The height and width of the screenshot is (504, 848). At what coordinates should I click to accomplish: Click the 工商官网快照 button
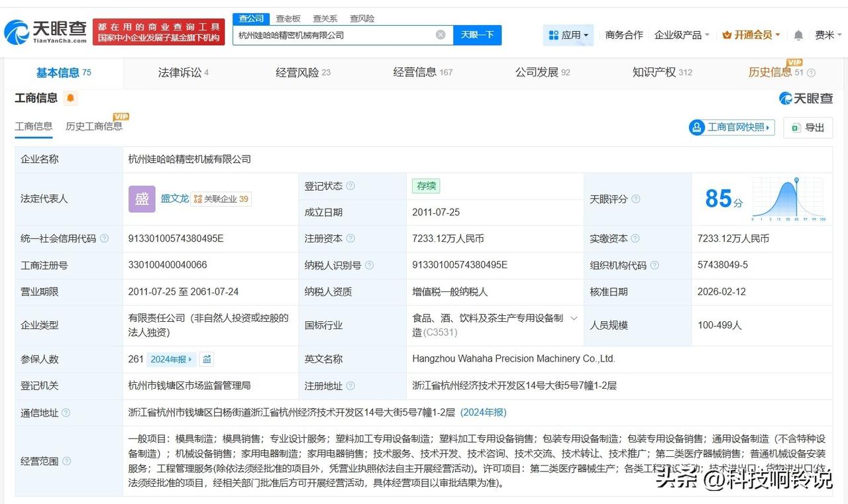(x=732, y=127)
